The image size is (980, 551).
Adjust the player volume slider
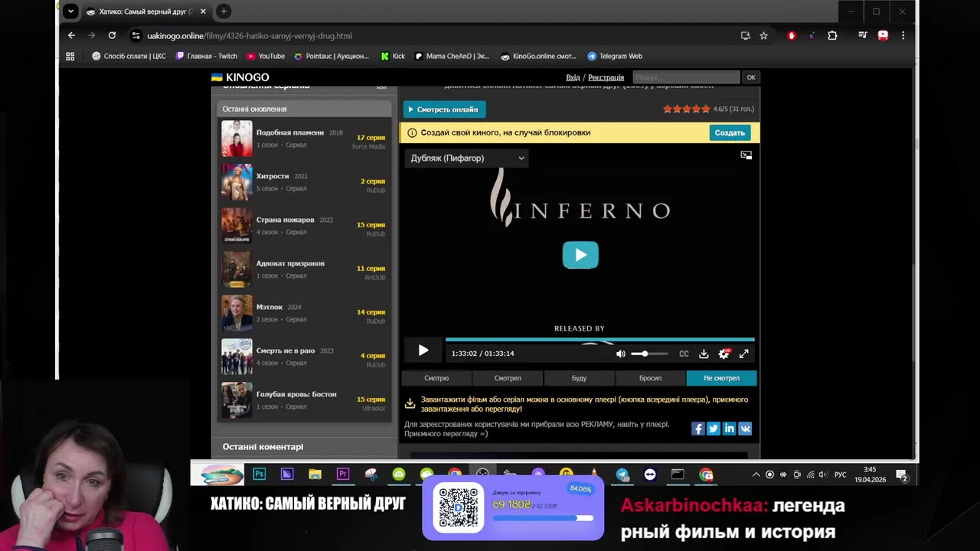tap(649, 354)
